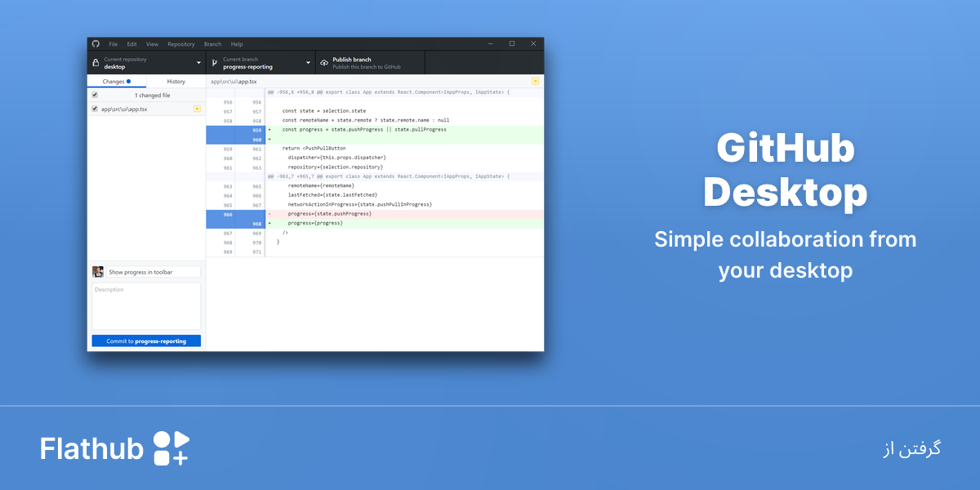
Task: Click the app\src\ui\app.tsx diff header path
Action: [x=234, y=82]
